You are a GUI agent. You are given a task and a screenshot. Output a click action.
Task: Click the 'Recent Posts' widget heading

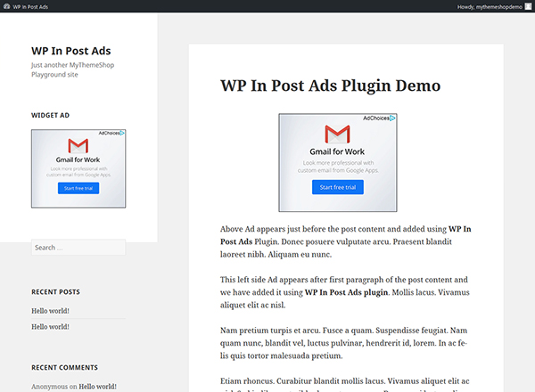pos(55,292)
